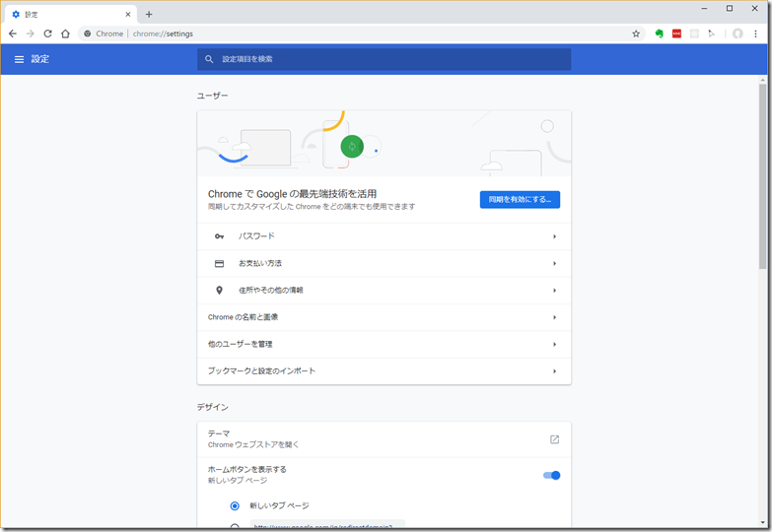Click 'Chrome で Google の最先端技術を活用' text
Screen dimensions: 772x532
tap(292, 194)
